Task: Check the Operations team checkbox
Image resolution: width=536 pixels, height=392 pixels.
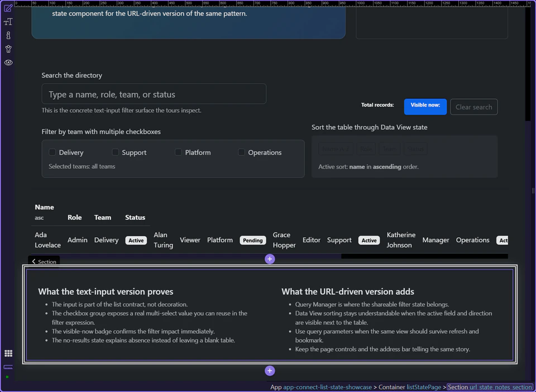Action: (241, 152)
